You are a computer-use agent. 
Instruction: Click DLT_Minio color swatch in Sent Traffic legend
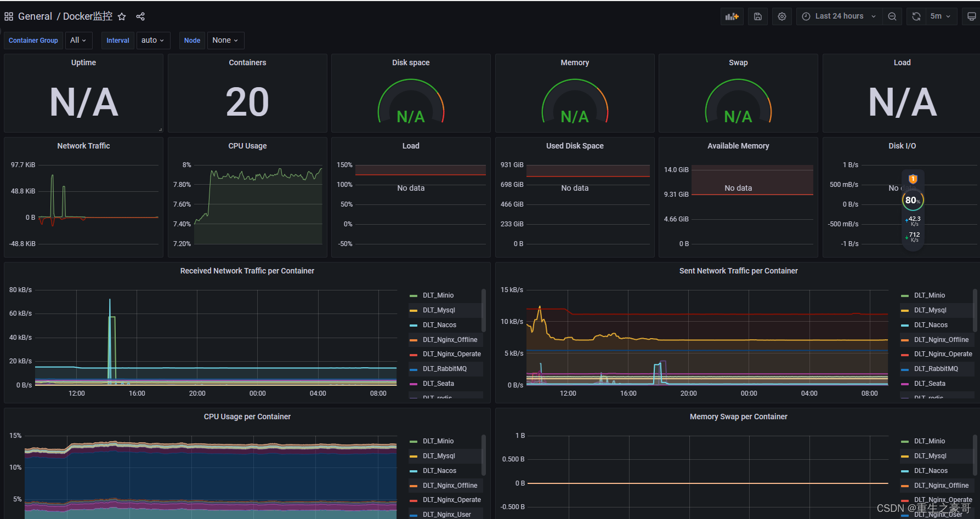[905, 296]
